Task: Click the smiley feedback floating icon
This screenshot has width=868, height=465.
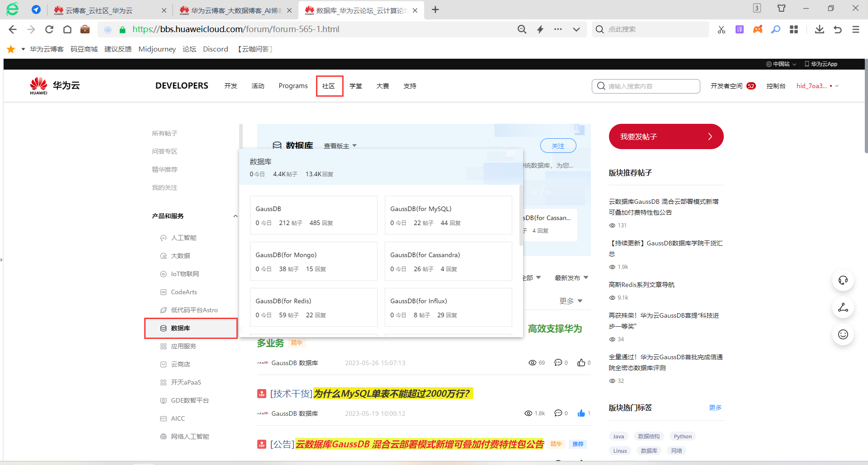Action: click(x=843, y=334)
